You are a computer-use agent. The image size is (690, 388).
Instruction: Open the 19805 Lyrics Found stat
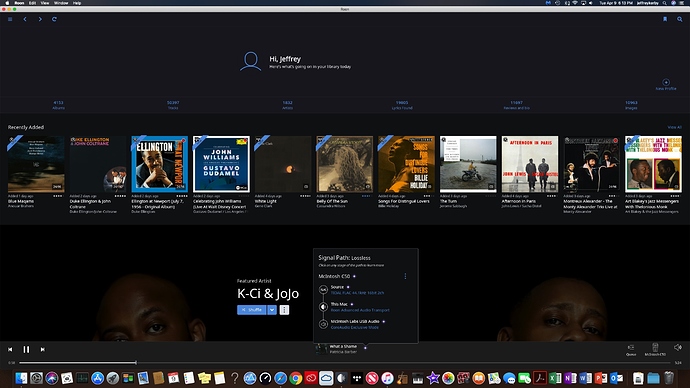pyautogui.click(x=402, y=105)
